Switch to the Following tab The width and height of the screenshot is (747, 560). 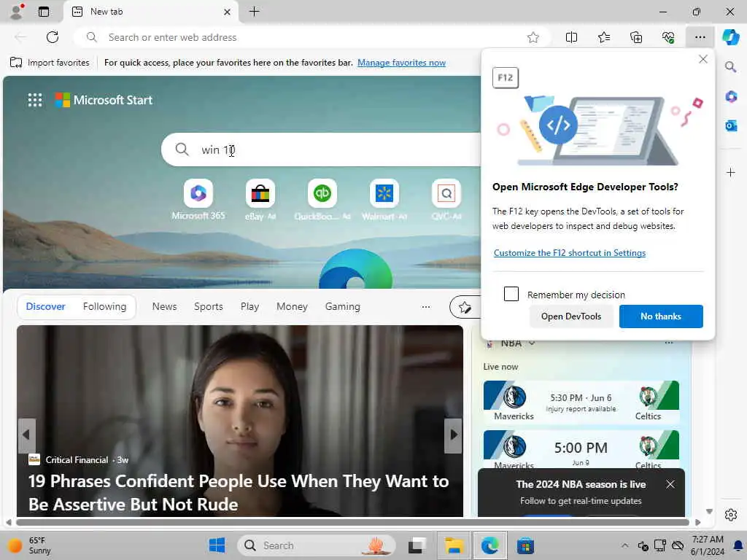104,307
